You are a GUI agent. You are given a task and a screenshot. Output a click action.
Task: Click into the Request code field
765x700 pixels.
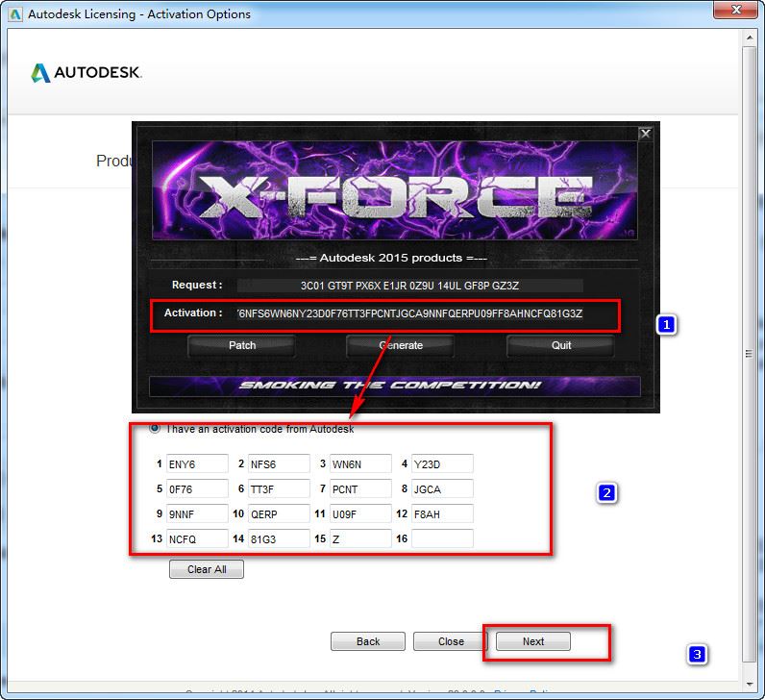tap(409, 286)
